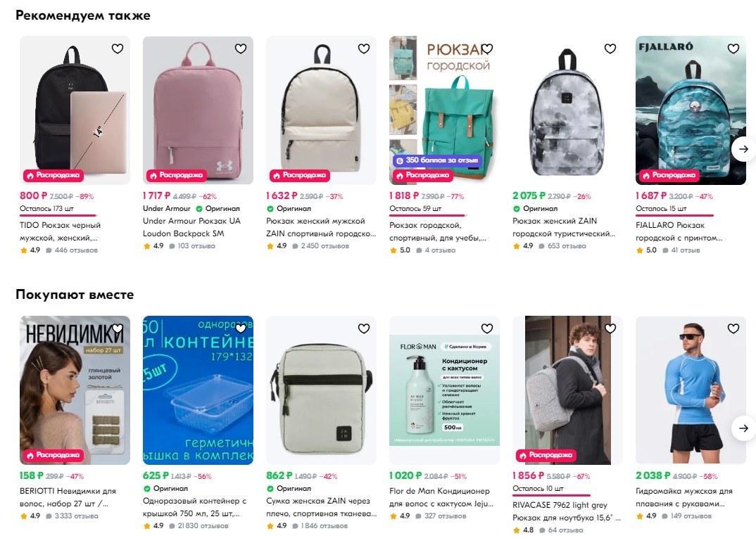Click heart on men's swimming rashguard card
756x538 pixels.
click(733, 328)
